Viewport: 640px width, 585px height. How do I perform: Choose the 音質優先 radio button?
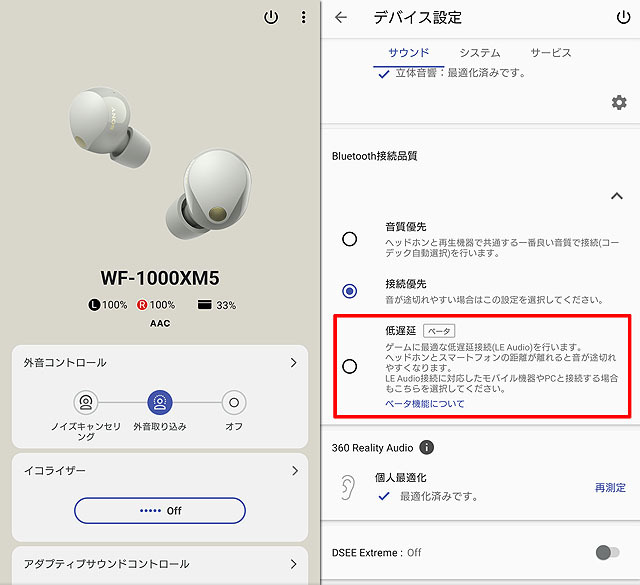(349, 239)
